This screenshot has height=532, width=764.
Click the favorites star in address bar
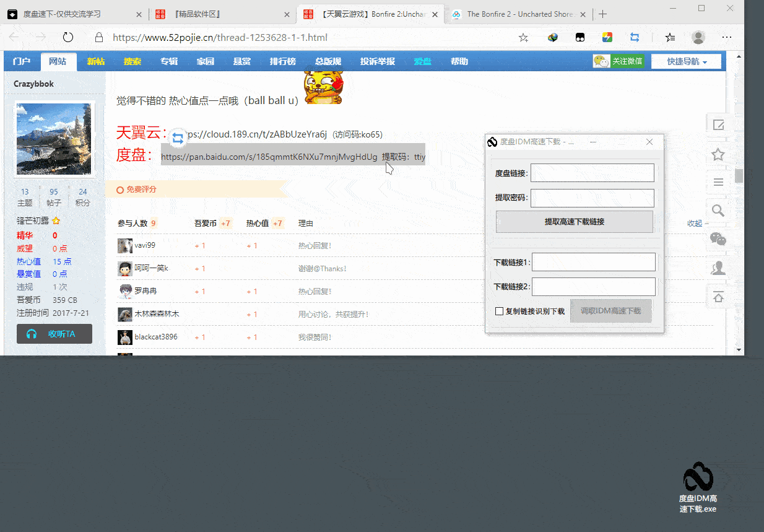[x=523, y=38]
